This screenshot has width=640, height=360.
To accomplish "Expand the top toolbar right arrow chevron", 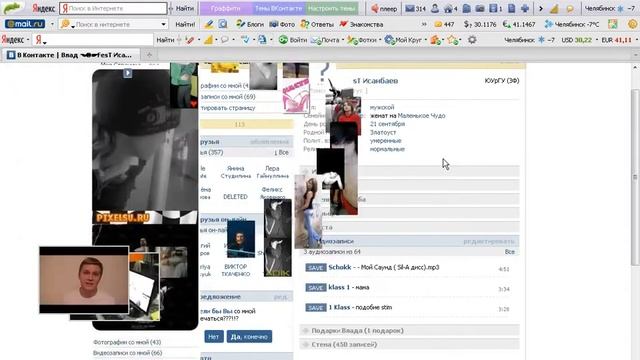I will [541, 9].
